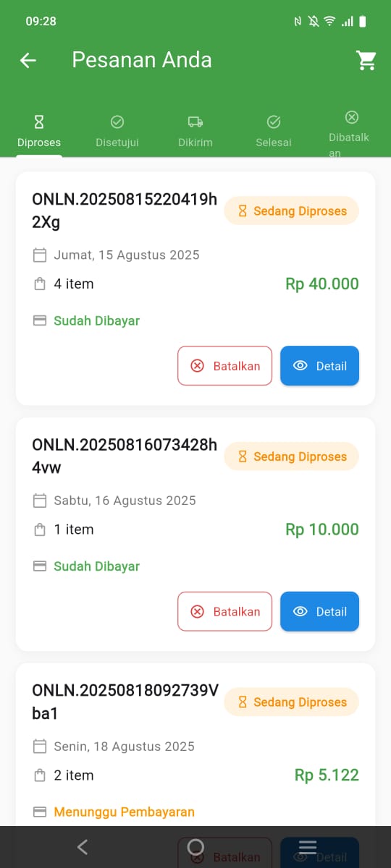Switch to the Disetujui tab
The height and width of the screenshot is (868, 391).
pyautogui.click(x=117, y=131)
